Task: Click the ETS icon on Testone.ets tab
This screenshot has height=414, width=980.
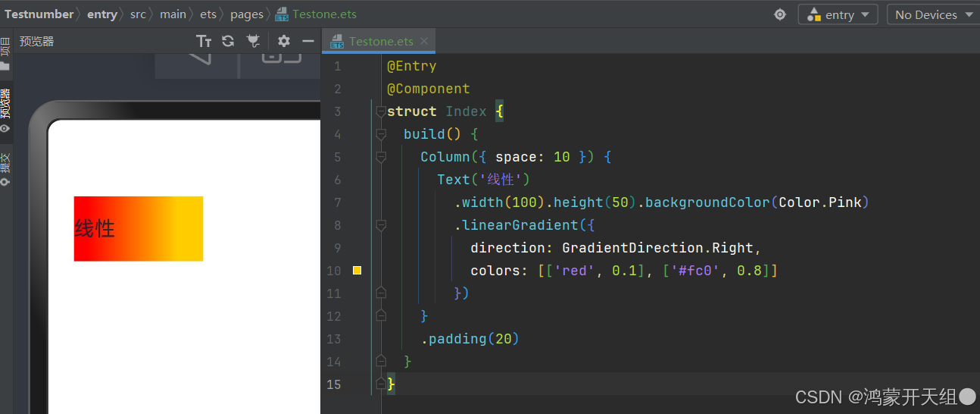Action: (337, 42)
